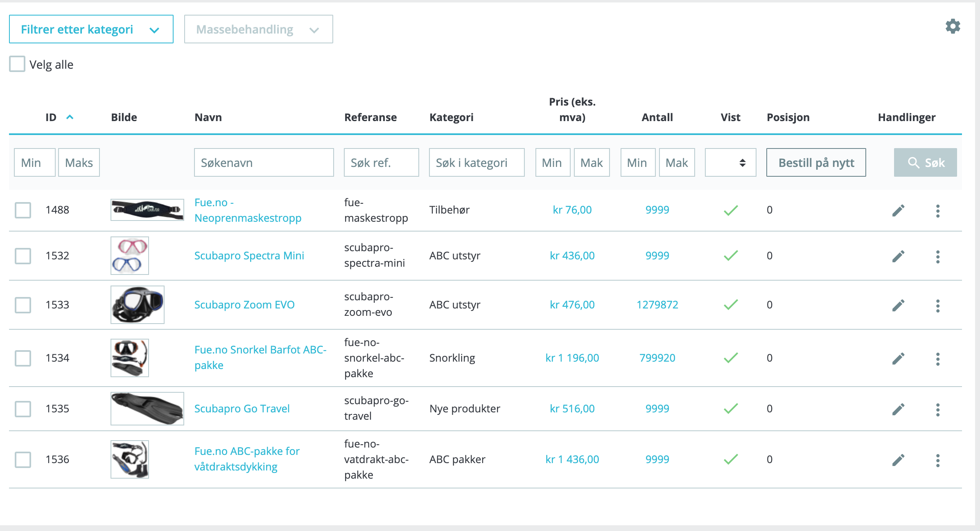This screenshot has width=980, height=531.
Task: Click the Søkenavn search name field
Action: (264, 163)
